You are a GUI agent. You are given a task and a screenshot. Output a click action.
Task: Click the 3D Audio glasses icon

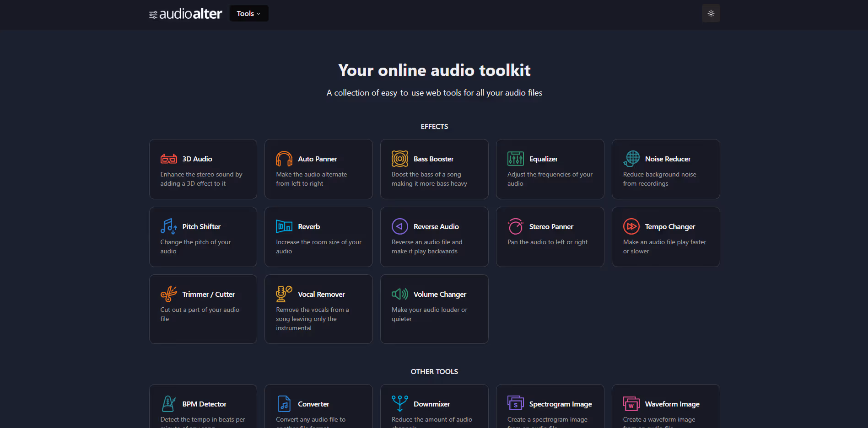tap(168, 159)
